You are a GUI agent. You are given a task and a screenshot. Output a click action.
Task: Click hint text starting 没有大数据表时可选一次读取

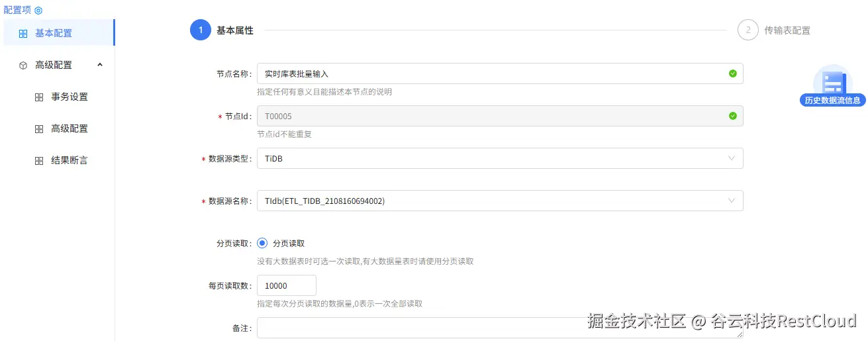coord(365,262)
